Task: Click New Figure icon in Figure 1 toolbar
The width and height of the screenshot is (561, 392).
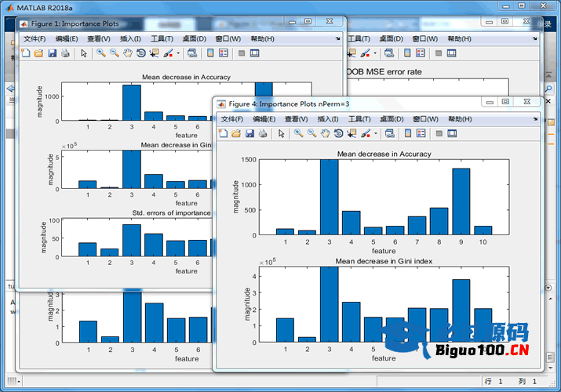Action: [x=26, y=53]
